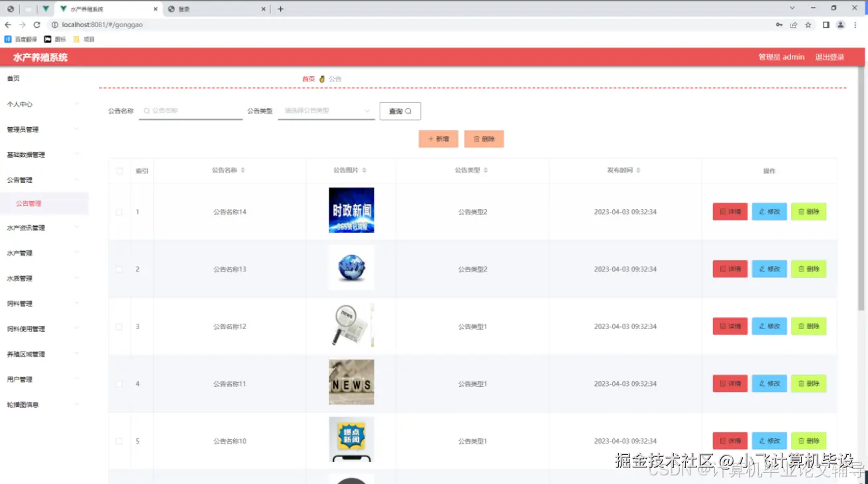The image size is (868, 484).
Task: Click 退出登录 in the top header
Action: pos(830,57)
